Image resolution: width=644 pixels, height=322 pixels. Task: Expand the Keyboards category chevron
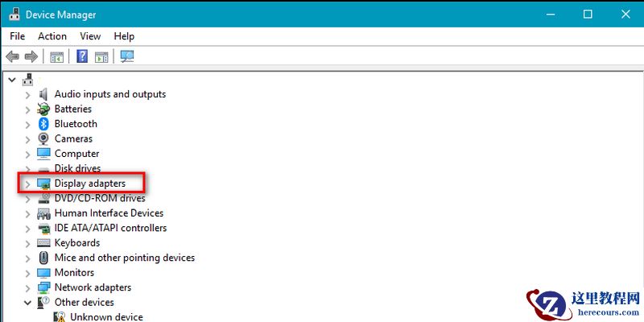tap(27, 244)
